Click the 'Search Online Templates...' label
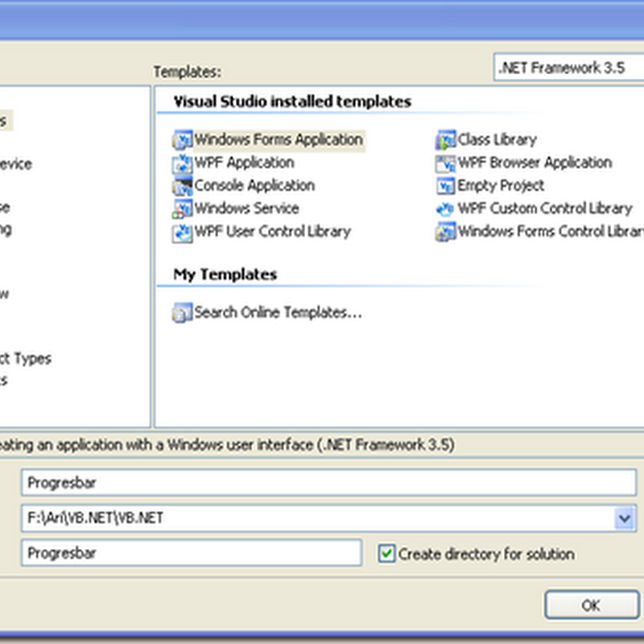Image resolution: width=644 pixels, height=644 pixels. [278, 313]
